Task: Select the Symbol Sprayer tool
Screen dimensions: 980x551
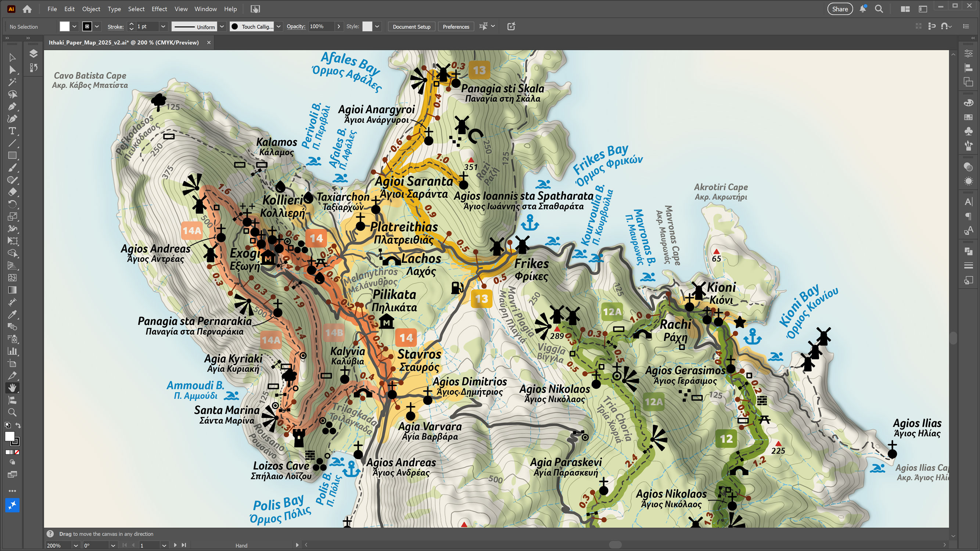Action: pyautogui.click(x=12, y=339)
